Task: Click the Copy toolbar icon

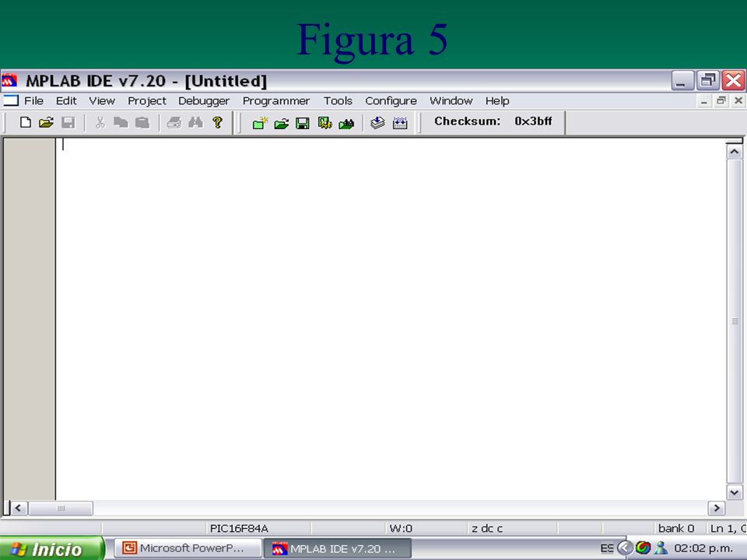Action: (x=121, y=123)
